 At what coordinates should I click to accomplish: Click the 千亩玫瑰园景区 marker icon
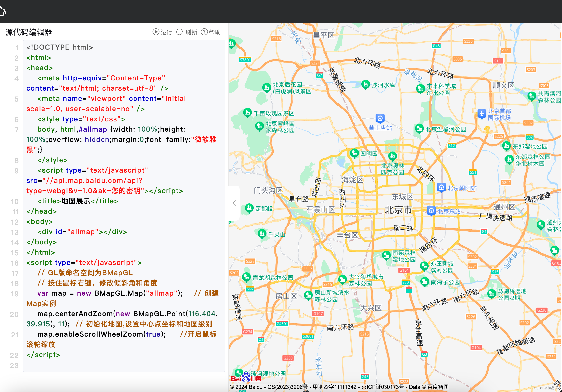(248, 113)
